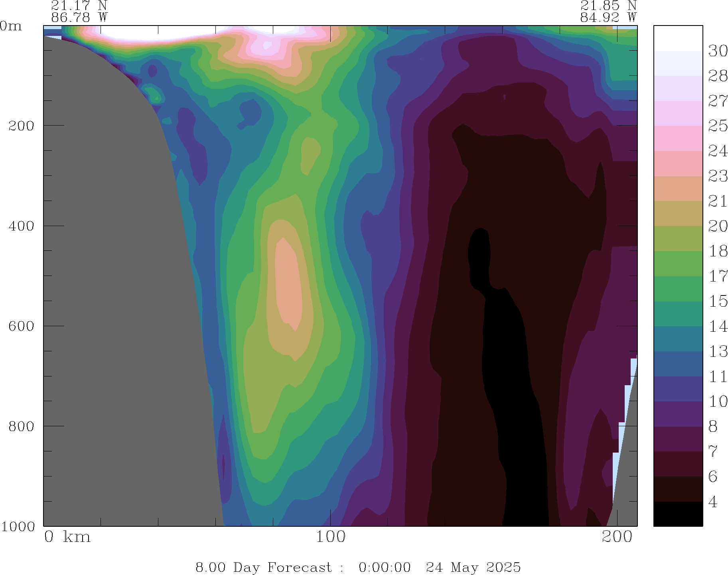Click the 0m surface depth label
Screen dimensions: 728x575
tap(11, 26)
